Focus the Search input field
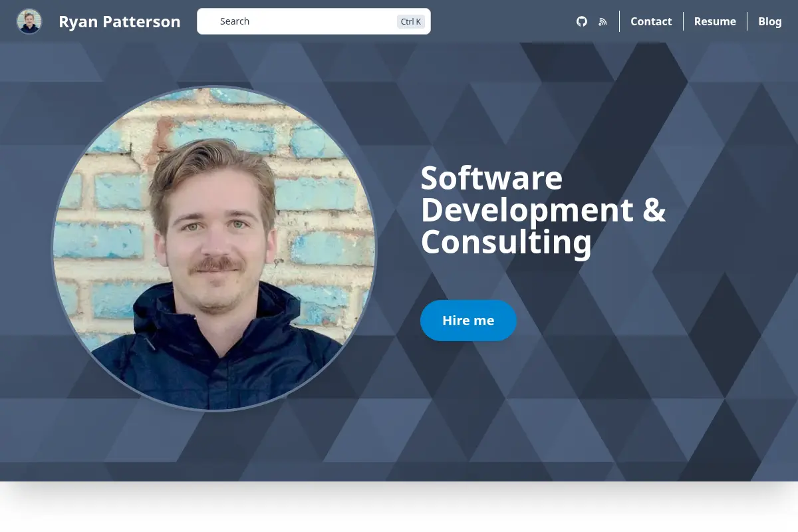798x532 pixels. 314,21
